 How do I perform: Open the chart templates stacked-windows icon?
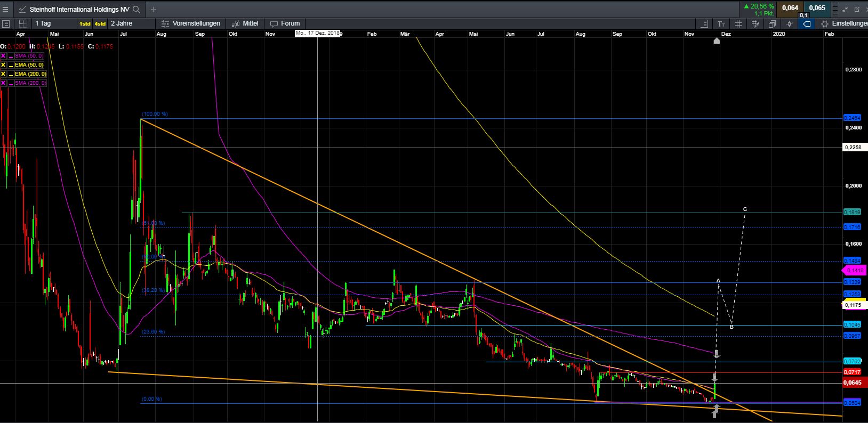click(773, 24)
